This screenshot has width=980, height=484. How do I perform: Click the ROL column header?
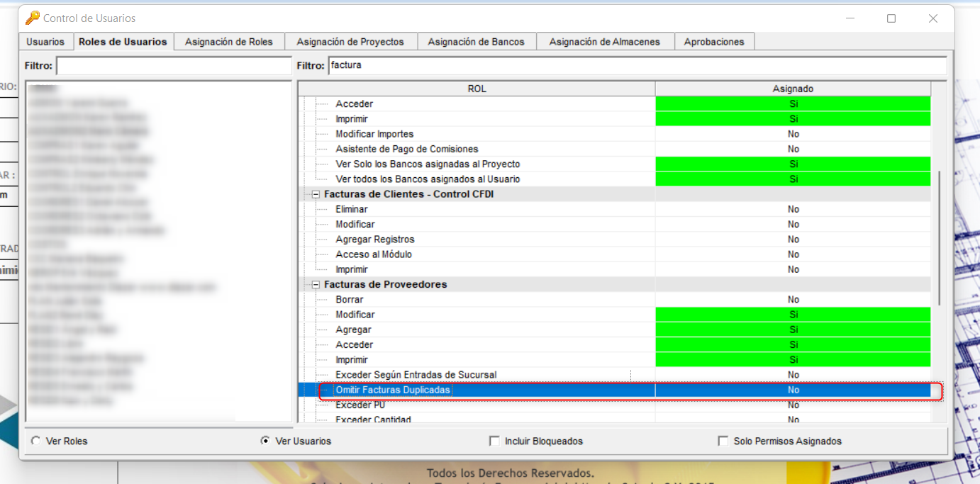[477, 89]
